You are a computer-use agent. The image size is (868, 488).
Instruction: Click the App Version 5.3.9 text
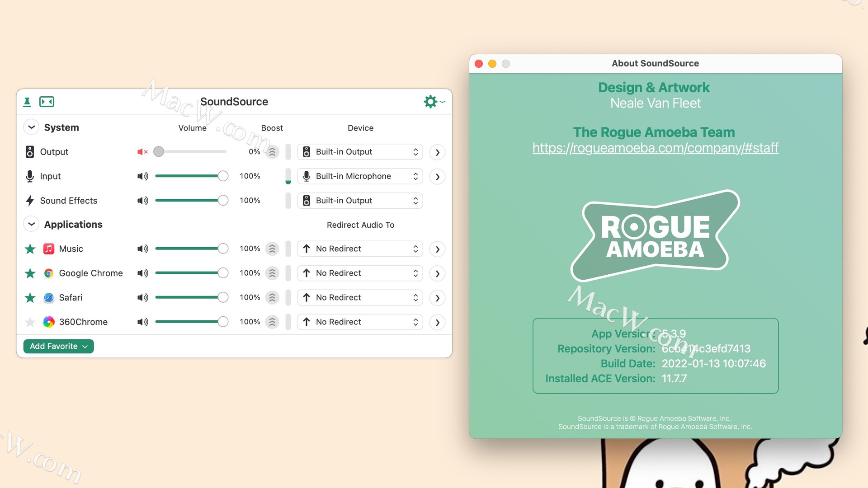click(638, 333)
